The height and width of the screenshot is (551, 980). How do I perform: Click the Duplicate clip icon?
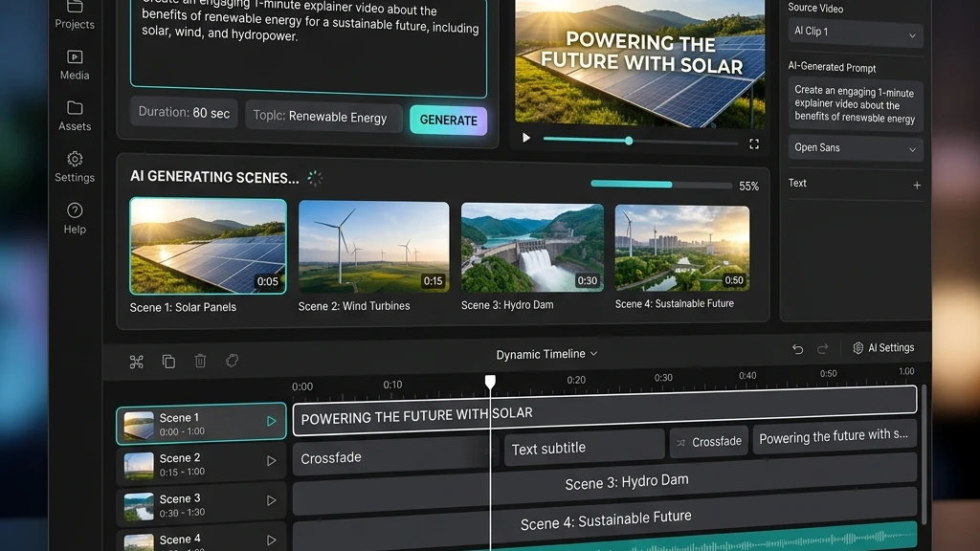tap(168, 361)
